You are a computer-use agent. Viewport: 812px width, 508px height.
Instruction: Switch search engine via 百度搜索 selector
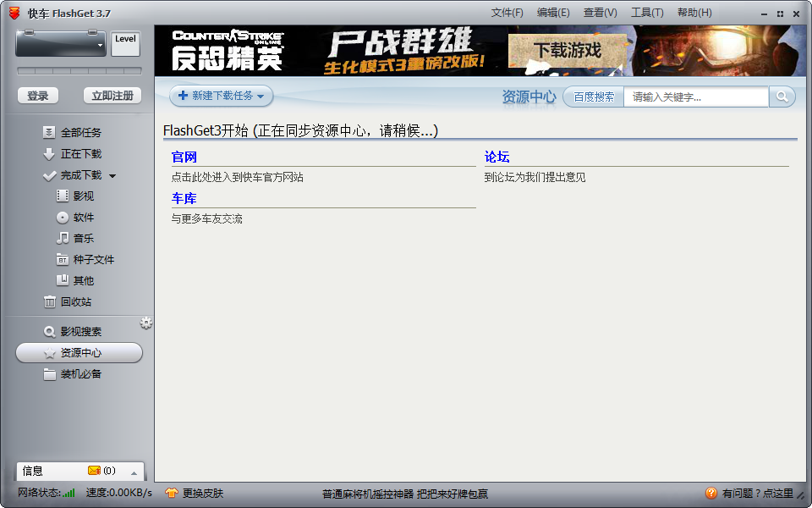(594, 97)
